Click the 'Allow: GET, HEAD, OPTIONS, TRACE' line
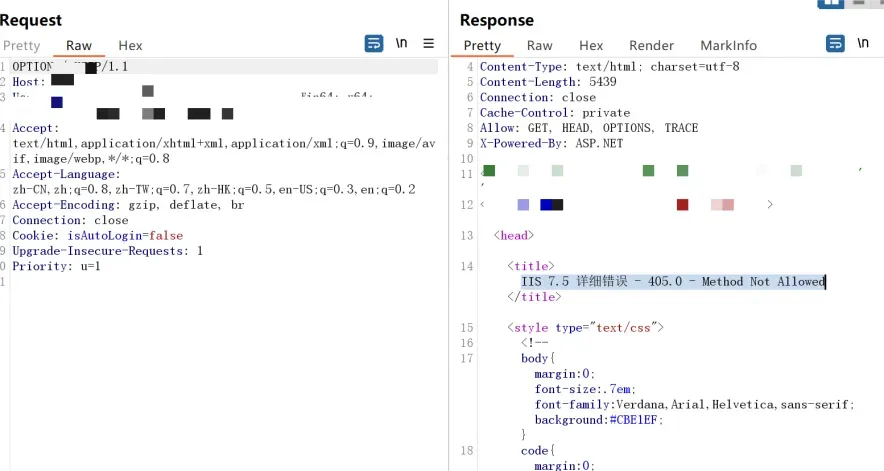 pos(589,127)
